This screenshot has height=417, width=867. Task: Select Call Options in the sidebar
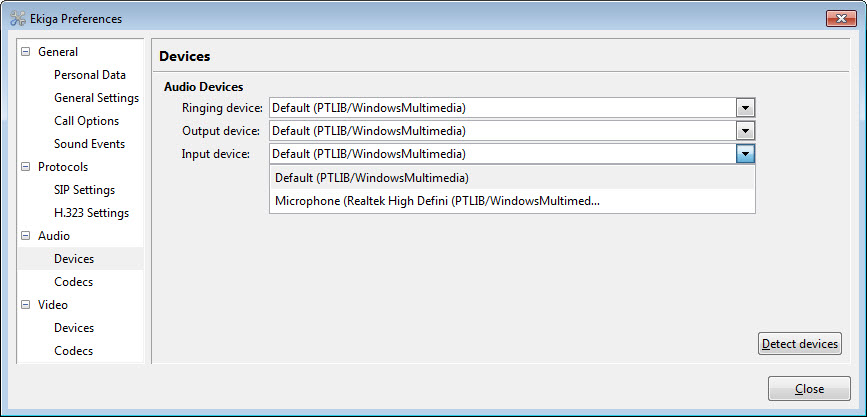click(86, 121)
